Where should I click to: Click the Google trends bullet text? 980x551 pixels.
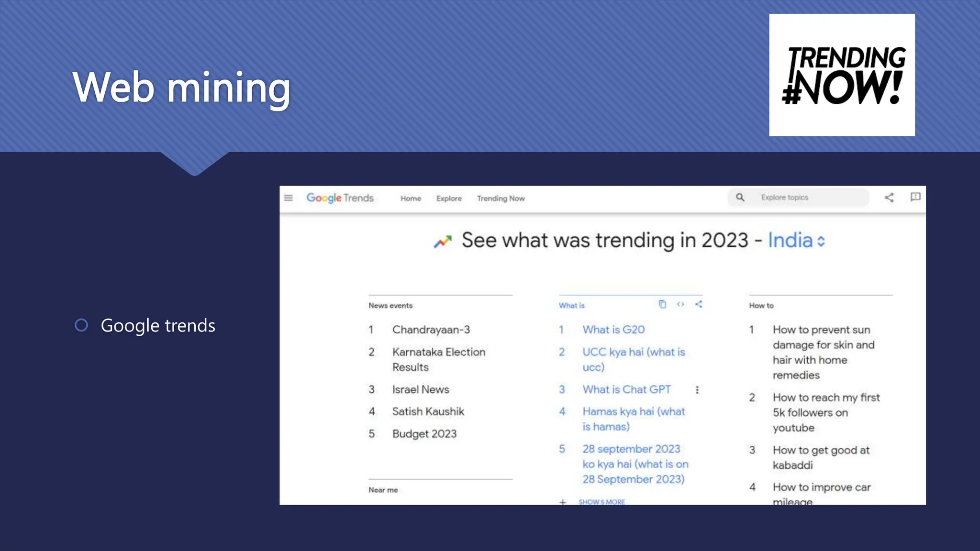pos(158,326)
